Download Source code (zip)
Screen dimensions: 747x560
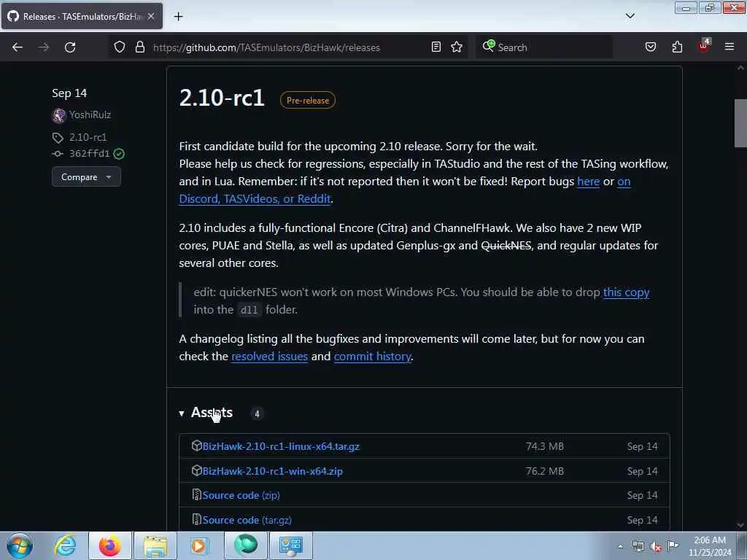241,495
